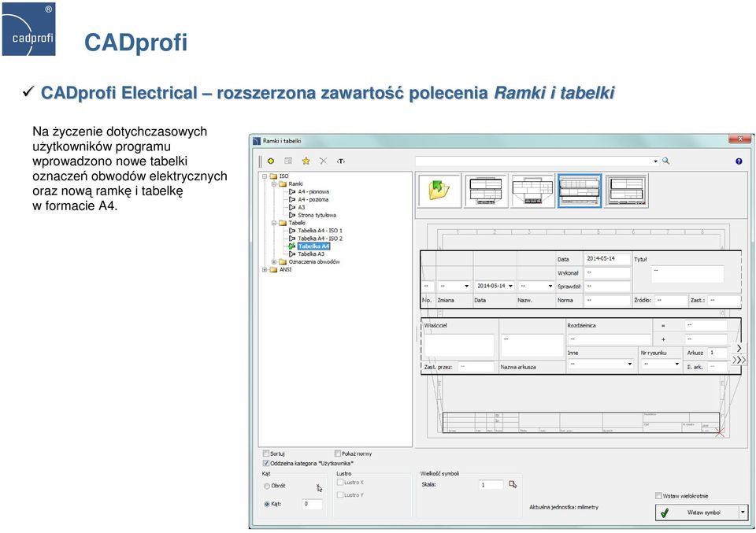Expand the Oznaczenia obwodów folder node
Screen dimensions: 756x533
click(274, 262)
